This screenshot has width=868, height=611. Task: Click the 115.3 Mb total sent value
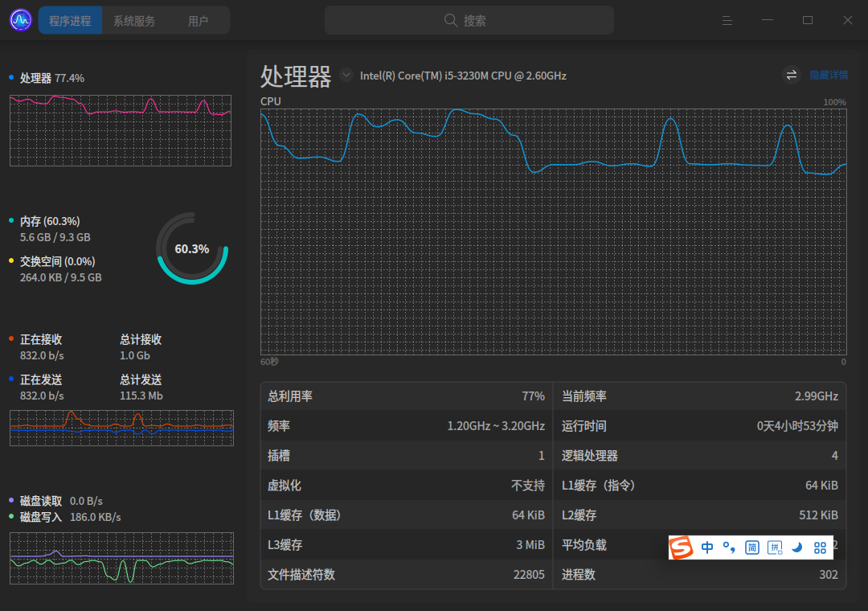[141, 396]
